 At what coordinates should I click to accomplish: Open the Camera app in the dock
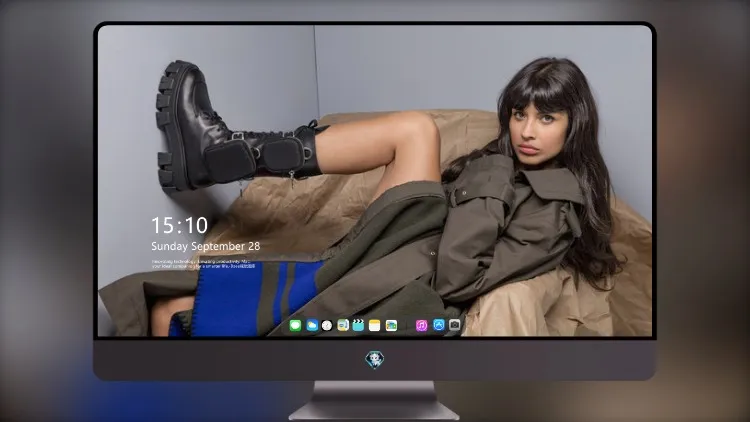tap(454, 325)
